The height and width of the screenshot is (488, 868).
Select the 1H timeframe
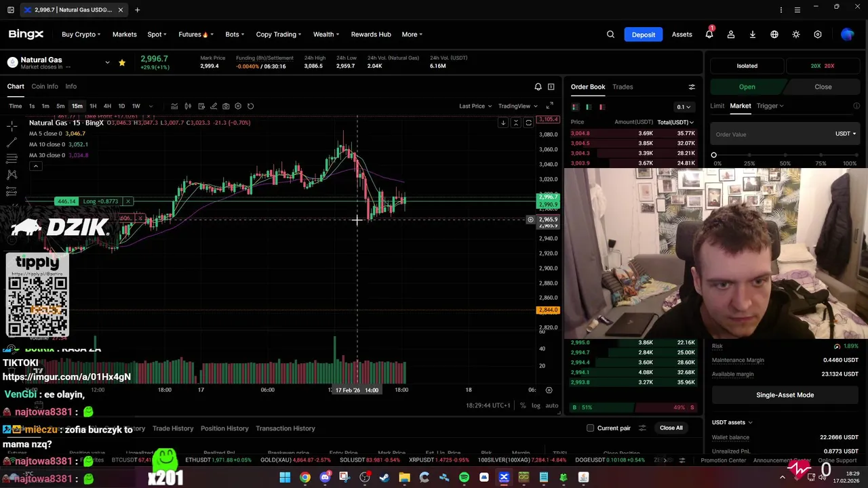93,106
